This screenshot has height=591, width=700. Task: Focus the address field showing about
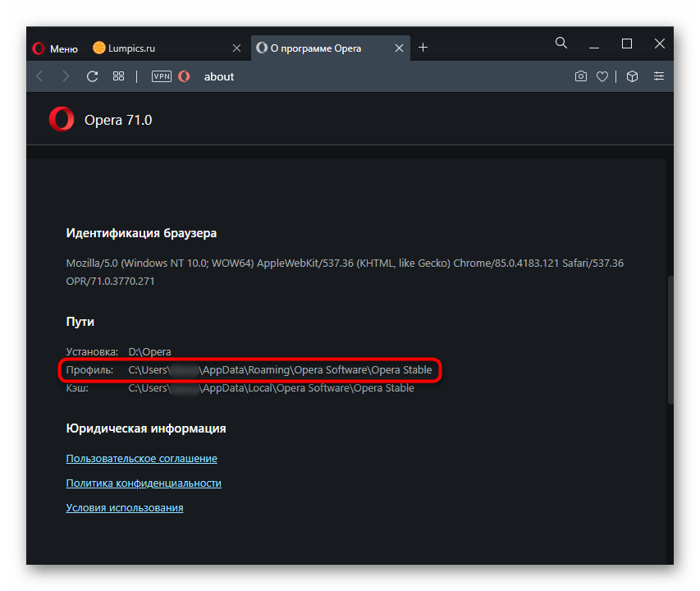219,77
